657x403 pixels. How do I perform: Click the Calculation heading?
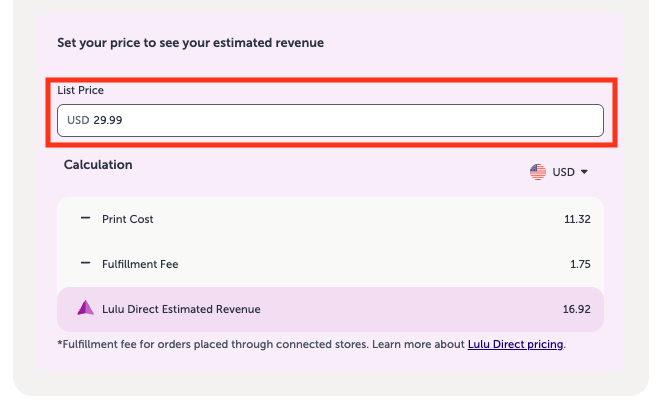click(x=98, y=165)
